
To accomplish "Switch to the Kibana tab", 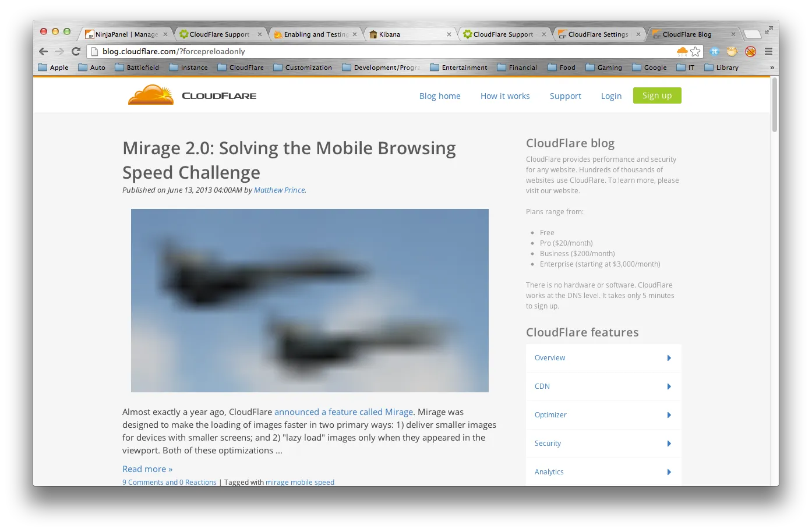I will 408,34.
